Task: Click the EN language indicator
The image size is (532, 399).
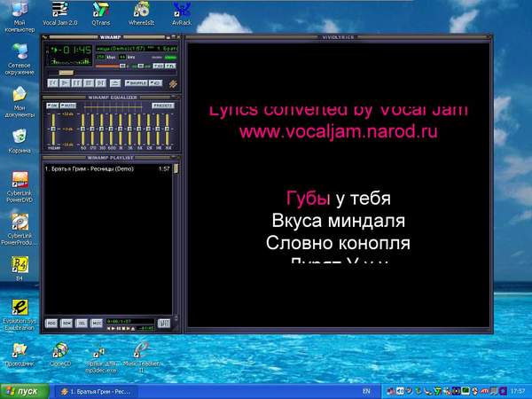Action: click(366, 392)
